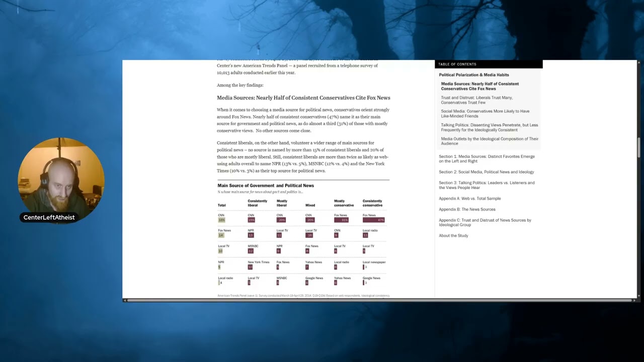Click the vertical scrollbar thumb of the page

point(639,148)
